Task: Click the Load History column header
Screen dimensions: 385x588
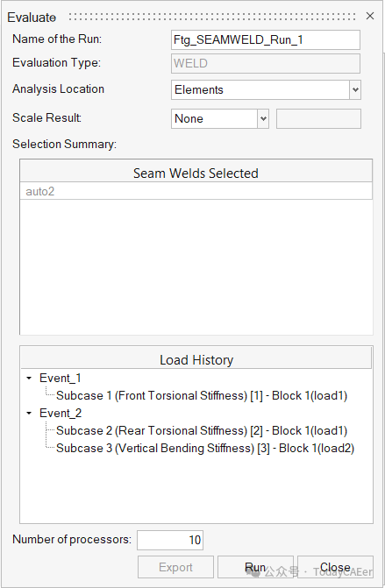Action: coord(196,359)
